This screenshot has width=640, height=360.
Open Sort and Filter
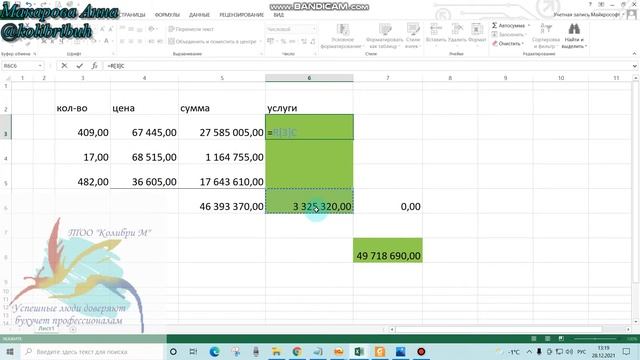pos(546,36)
